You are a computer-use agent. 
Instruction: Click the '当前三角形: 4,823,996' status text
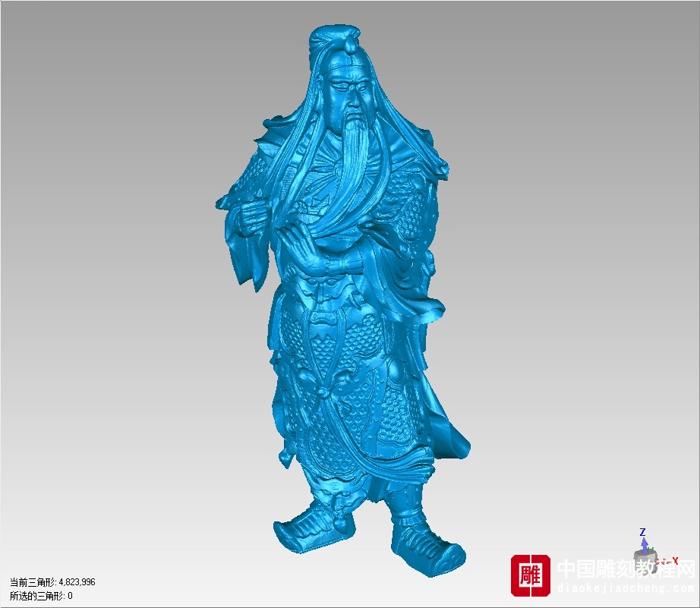pos(52,582)
